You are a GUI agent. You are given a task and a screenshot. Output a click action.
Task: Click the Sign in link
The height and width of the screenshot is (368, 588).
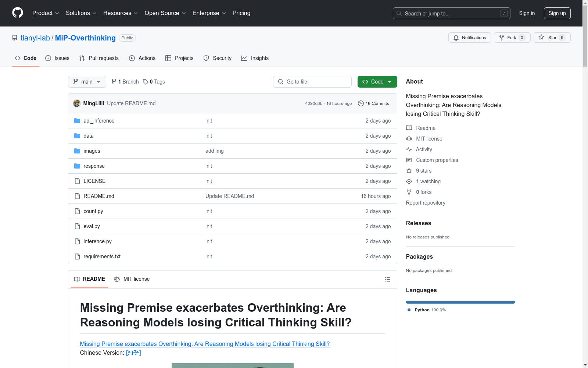527,13
